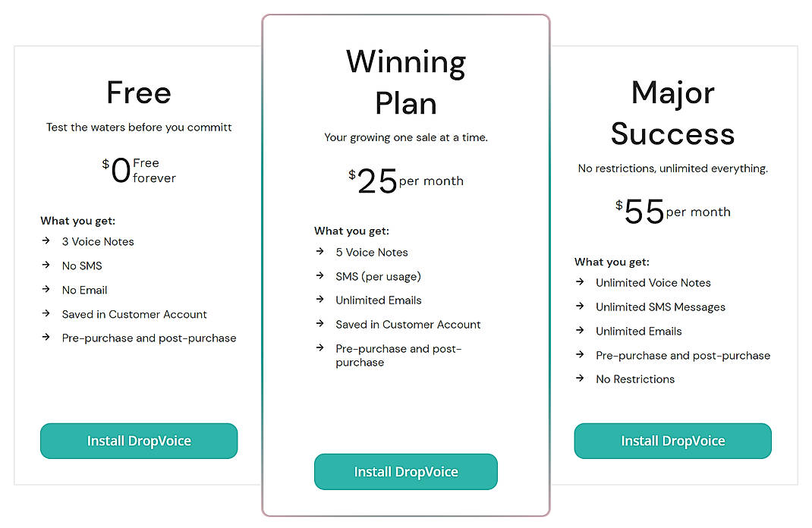Click the arrow icon beside Unlimited Emails in Winning Plan
Screen dimensions: 812x528
click(319, 300)
